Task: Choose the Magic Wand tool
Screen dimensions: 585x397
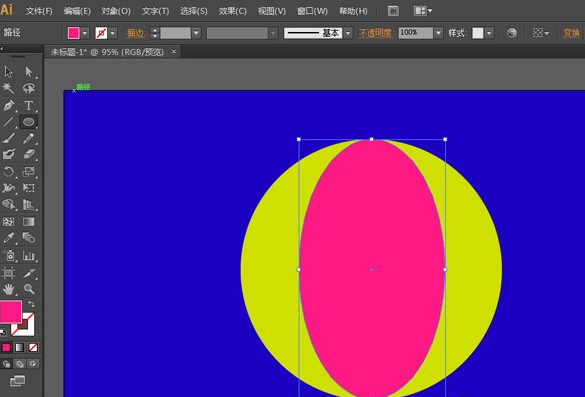Action: tap(9, 88)
